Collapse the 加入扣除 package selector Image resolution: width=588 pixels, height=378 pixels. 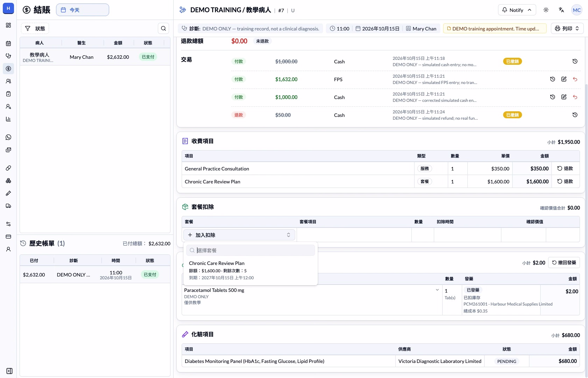point(239,235)
